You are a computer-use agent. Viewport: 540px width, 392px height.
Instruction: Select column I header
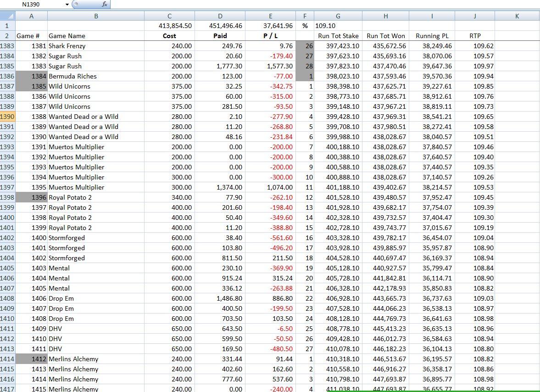pyautogui.click(x=432, y=16)
